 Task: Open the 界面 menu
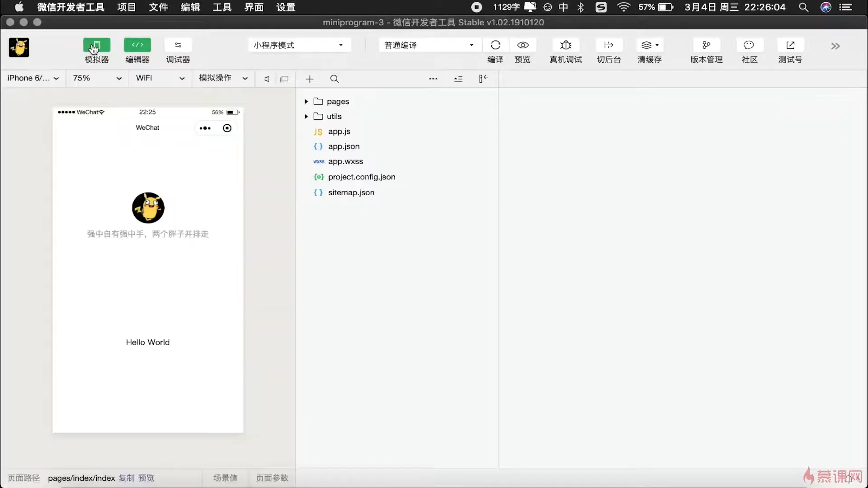tap(254, 7)
